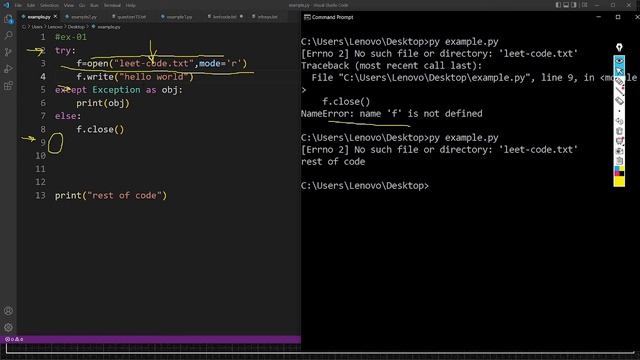This screenshot has width=640, height=360.
Task: Click the unsaved dot on leetcode.txt tab
Action: pyautogui.click(x=241, y=17)
